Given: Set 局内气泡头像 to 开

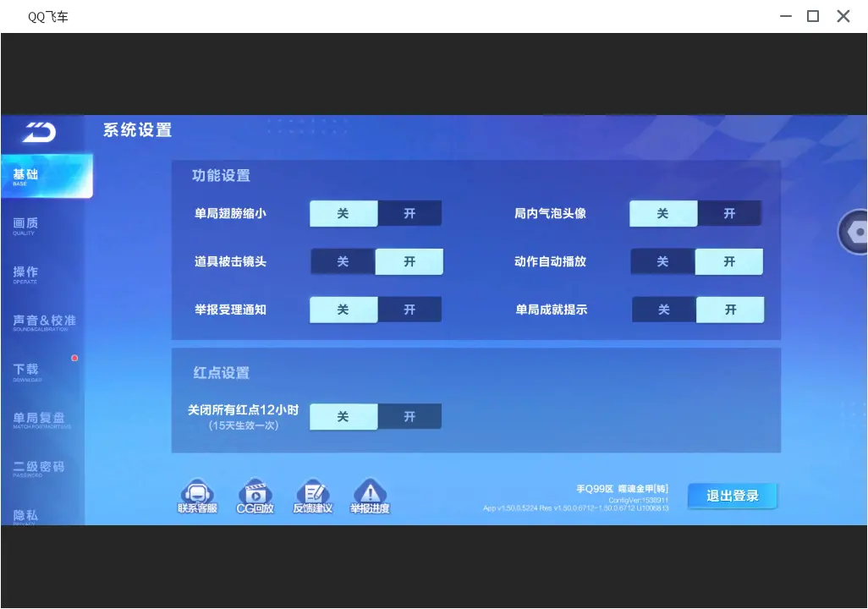Looking at the screenshot, I should [x=729, y=213].
